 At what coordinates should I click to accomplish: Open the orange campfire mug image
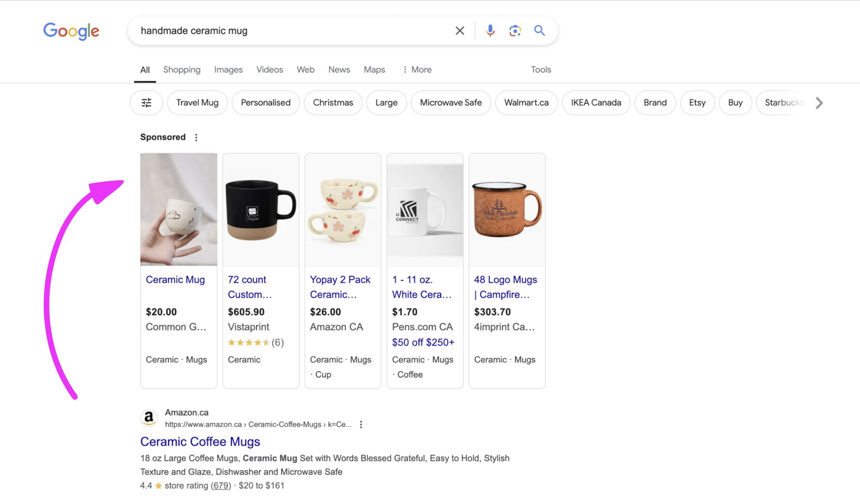[507, 209]
